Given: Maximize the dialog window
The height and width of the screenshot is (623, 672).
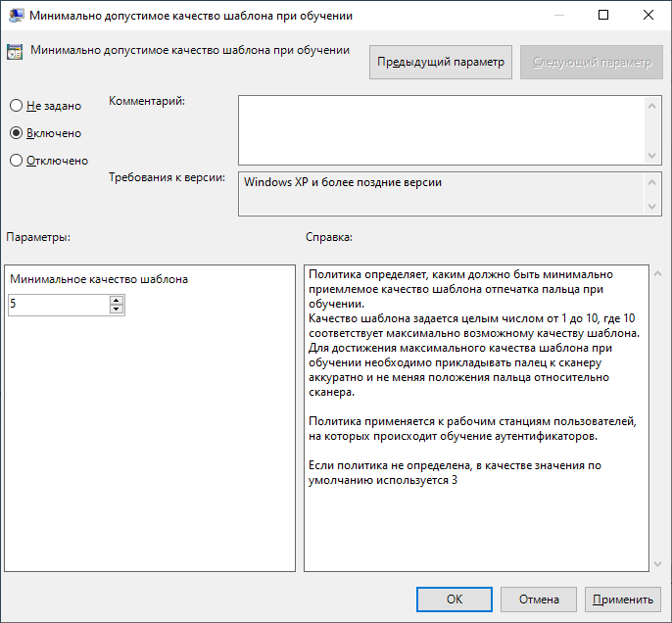Looking at the screenshot, I should [603, 15].
